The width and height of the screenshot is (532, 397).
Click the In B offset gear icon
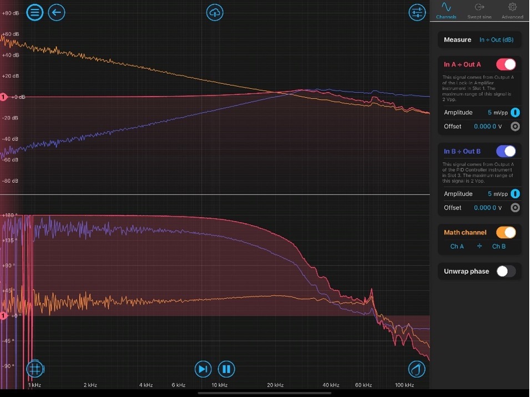515,208
